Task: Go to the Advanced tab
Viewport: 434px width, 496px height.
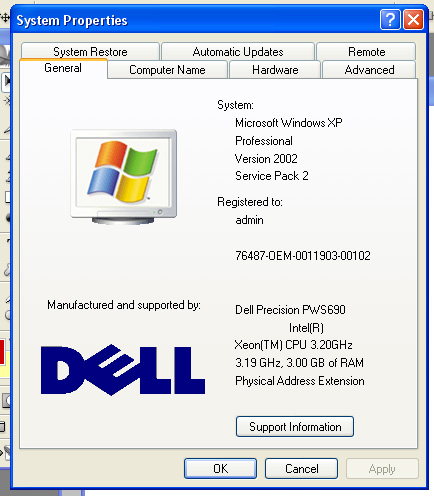Action: 369,70
